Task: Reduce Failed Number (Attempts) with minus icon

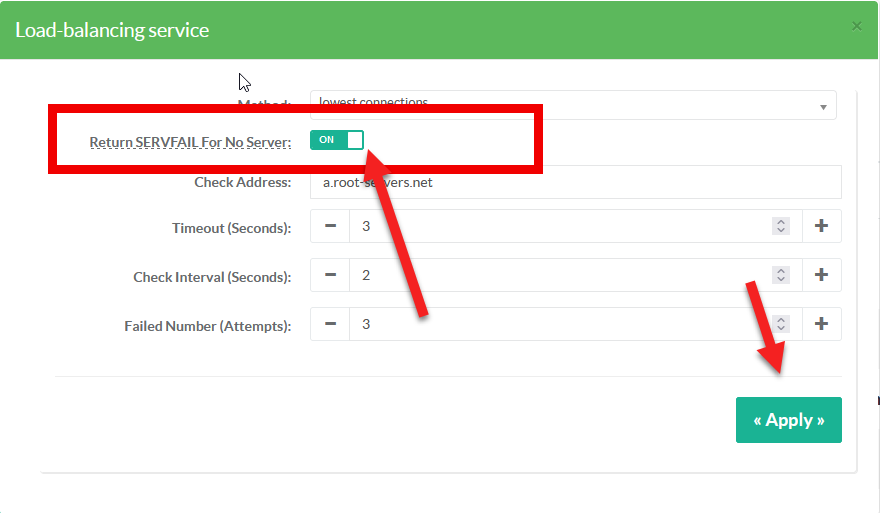Action: tap(330, 324)
